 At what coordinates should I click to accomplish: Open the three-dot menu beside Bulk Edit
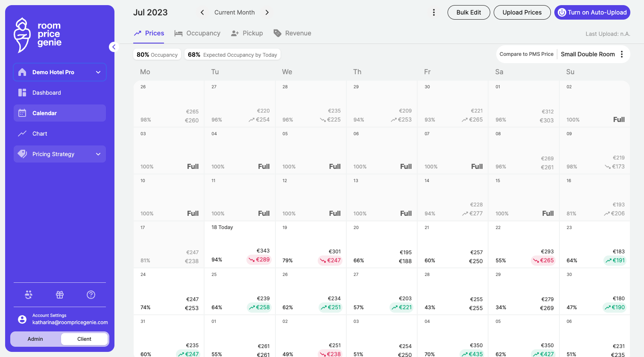pyautogui.click(x=434, y=12)
